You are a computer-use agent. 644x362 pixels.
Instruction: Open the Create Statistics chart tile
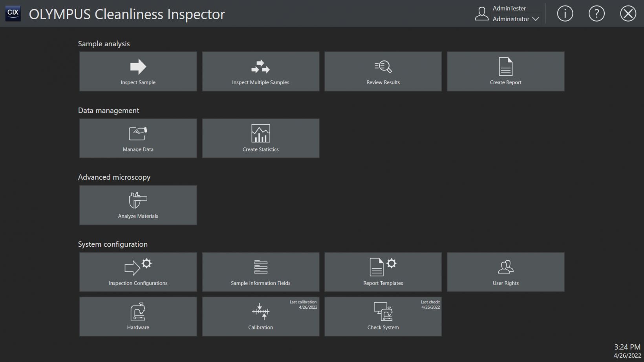[260, 138]
